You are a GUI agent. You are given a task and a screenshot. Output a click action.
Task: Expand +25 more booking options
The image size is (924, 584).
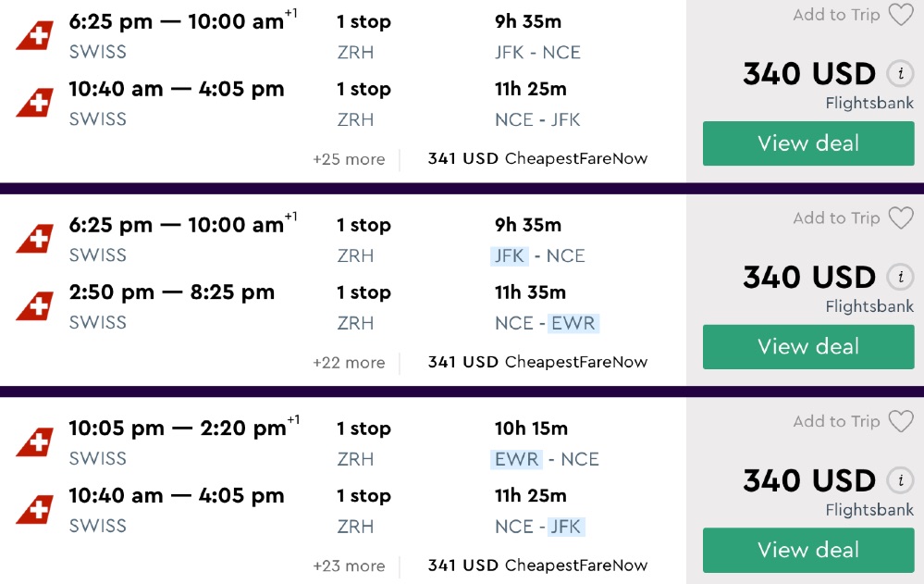coord(349,159)
